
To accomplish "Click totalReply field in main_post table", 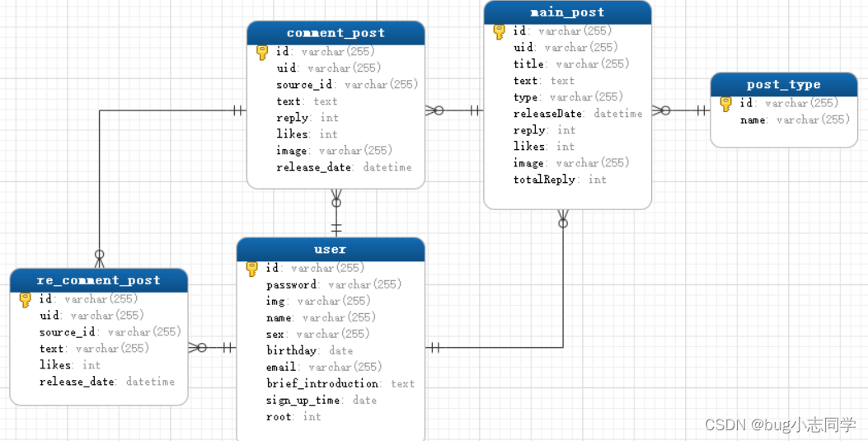I will 560,180.
